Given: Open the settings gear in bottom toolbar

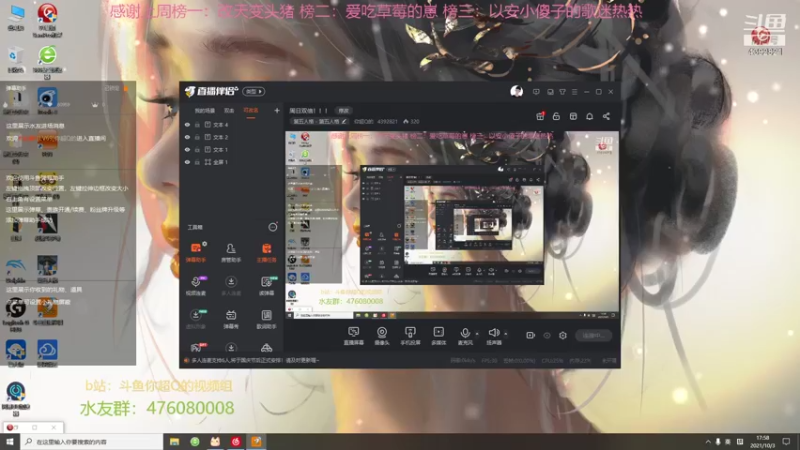Looking at the screenshot, I should [x=563, y=335].
